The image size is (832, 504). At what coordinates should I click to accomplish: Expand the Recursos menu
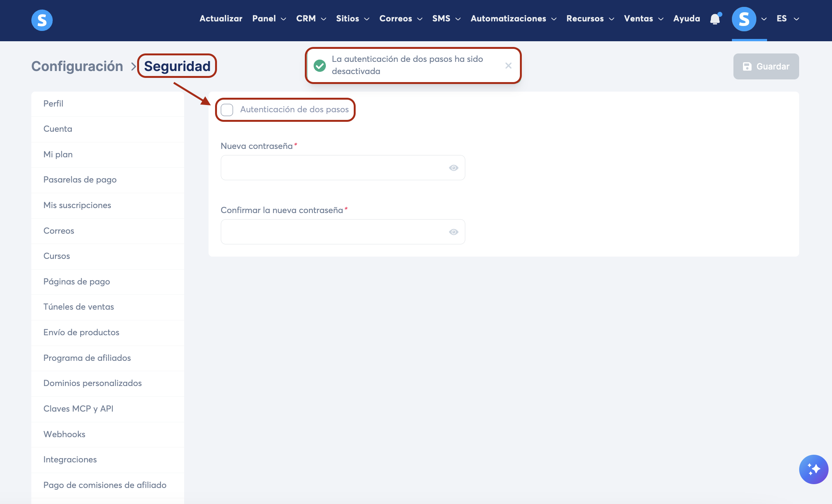(590, 19)
